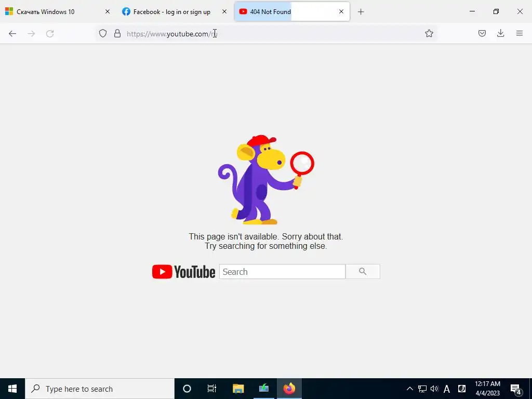Minimize the Firefox window
Viewport: 532px width, 399px height.
[472, 11]
